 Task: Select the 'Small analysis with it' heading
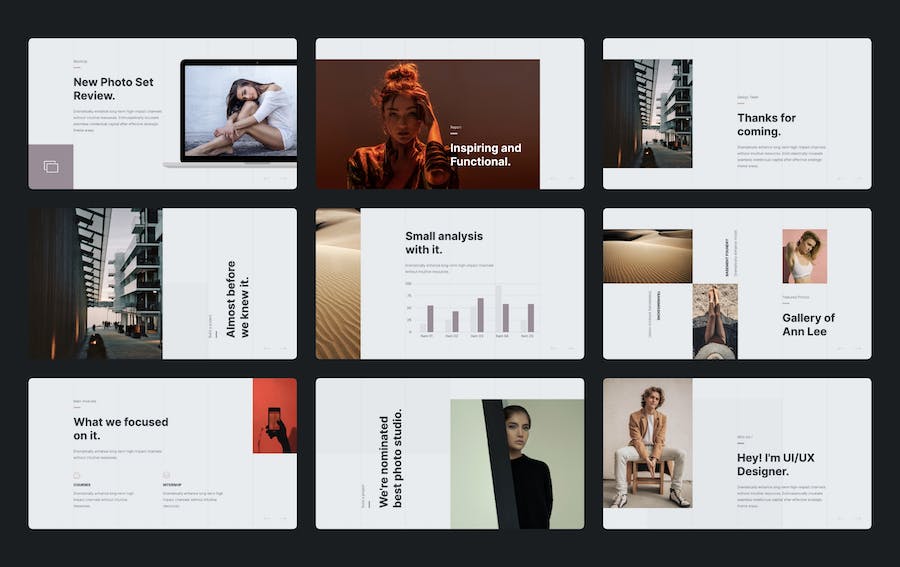coord(443,243)
